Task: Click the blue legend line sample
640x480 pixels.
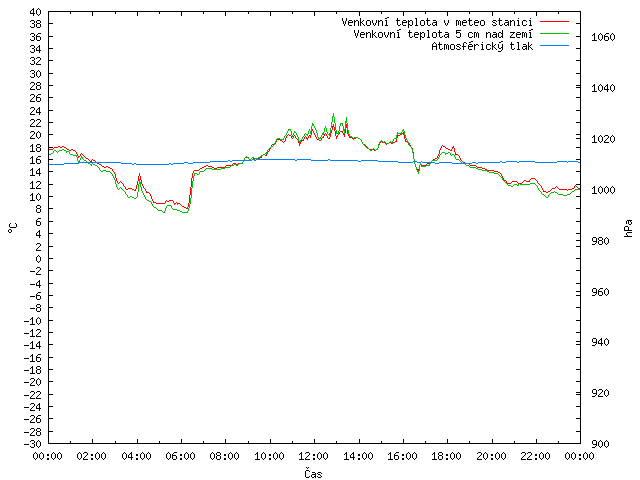Action: point(554,46)
